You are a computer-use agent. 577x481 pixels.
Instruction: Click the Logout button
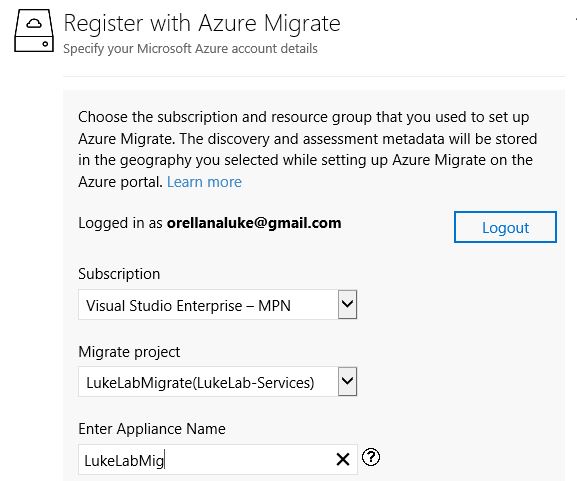(x=505, y=227)
